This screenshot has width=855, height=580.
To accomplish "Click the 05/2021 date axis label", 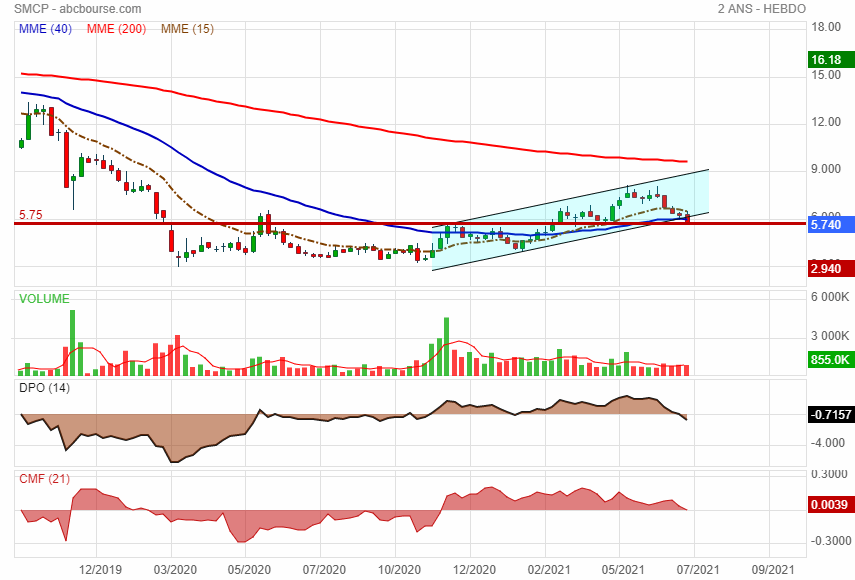I will 623,570.
